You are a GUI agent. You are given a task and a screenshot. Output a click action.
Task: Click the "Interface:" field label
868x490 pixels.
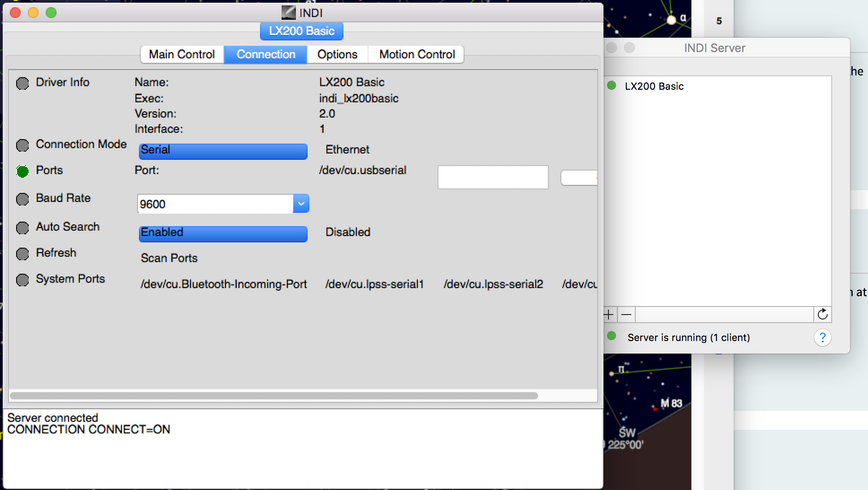[159, 129]
